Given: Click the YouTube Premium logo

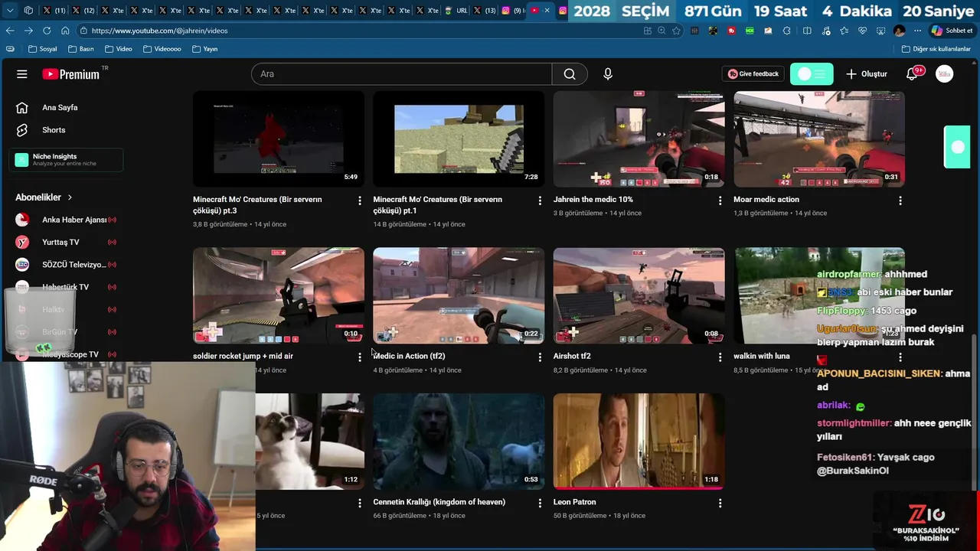Looking at the screenshot, I should click(x=71, y=74).
